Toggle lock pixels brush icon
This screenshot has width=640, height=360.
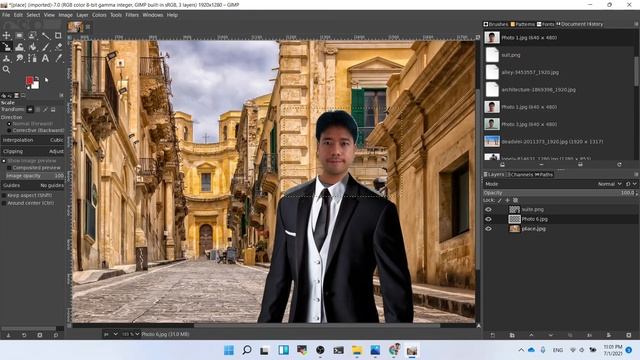(x=500, y=200)
